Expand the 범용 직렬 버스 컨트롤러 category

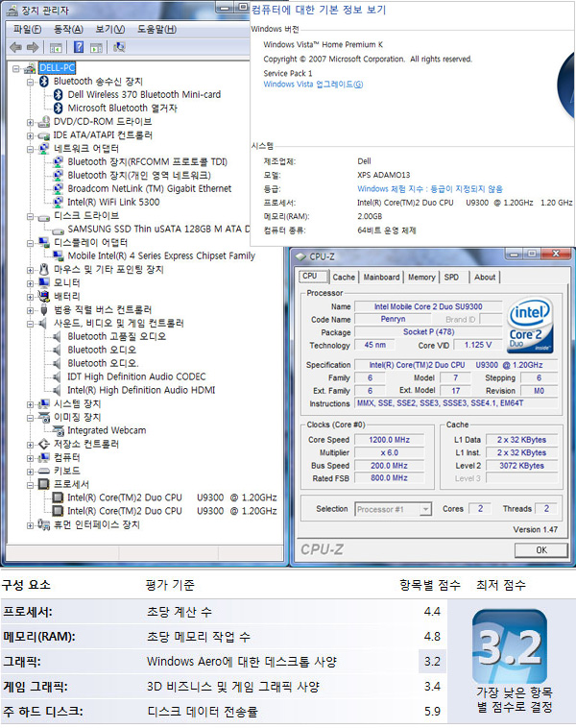click(30, 310)
